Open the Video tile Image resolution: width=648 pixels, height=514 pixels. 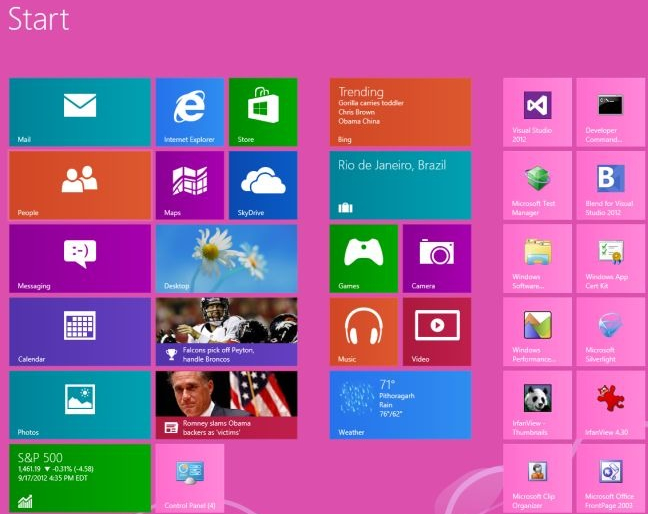point(437,332)
